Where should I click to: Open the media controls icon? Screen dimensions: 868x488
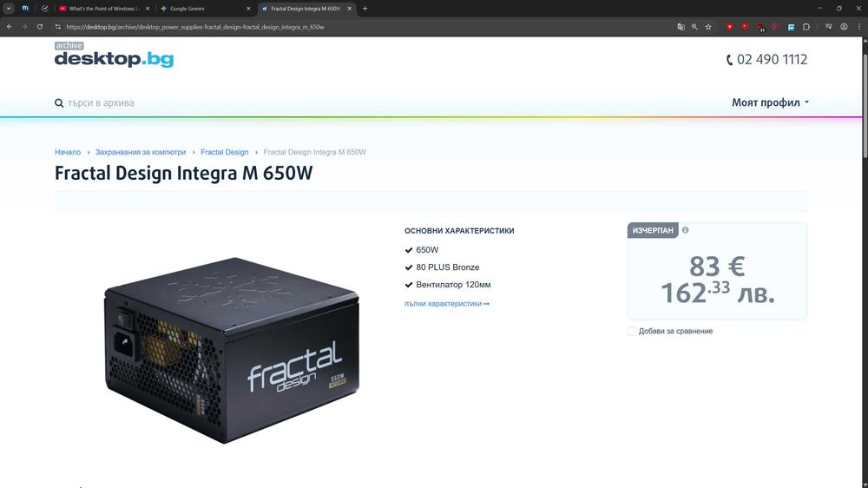tap(829, 27)
